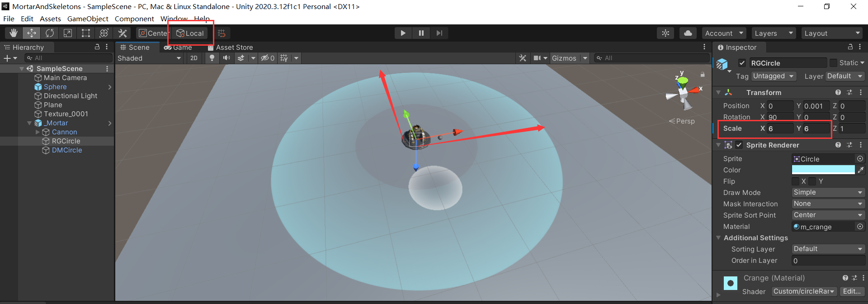Toggle hidden objects visibility icon
This screenshot has width=868, height=304.
click(x=268, y=58)
